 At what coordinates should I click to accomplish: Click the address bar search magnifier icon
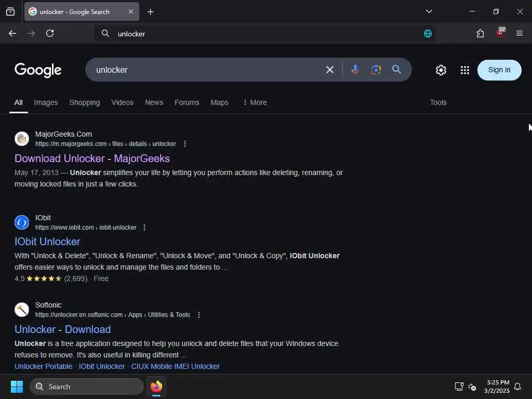point(105,33)
